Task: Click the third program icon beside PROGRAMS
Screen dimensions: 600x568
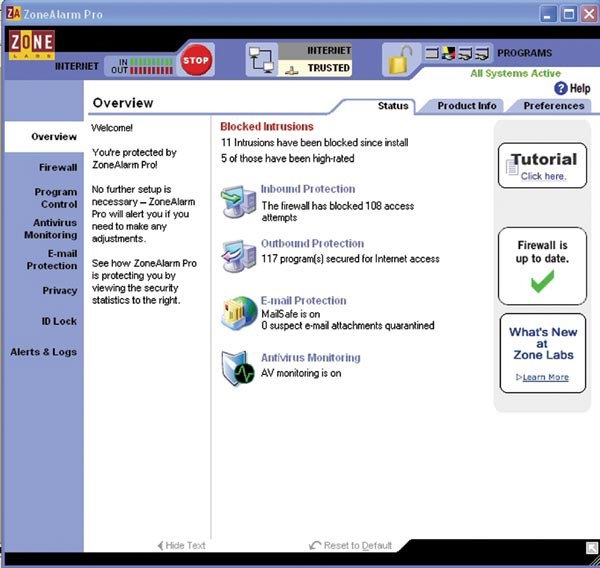Action: click(465, 54)
